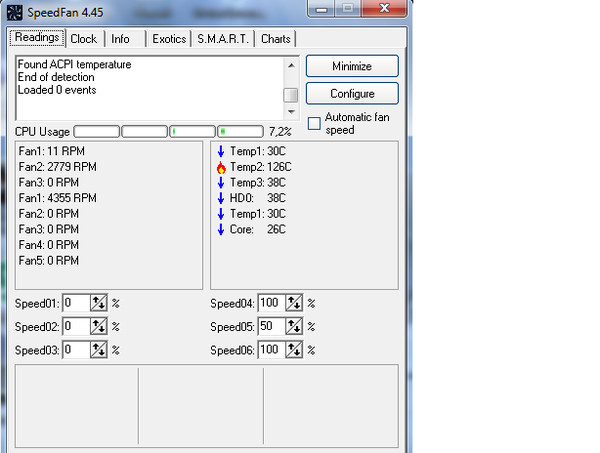The width and height of the screenshot is (600, 453).
Task: Select the Fan5: 0 RPM reading
Action: coord(49,261)
